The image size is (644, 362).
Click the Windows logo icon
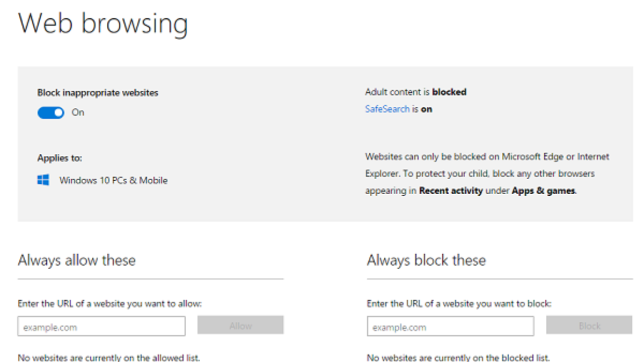coord(43,180)
